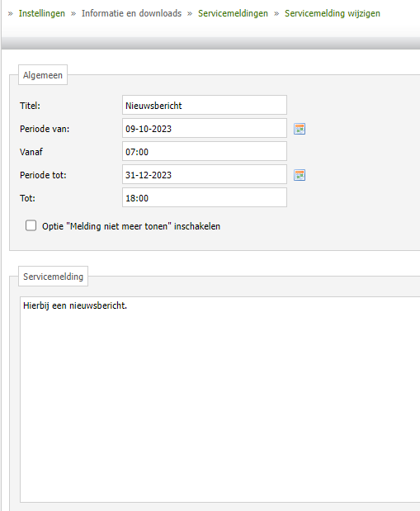Select the Servicemelding section header
Viewport: 420px width, 511px height.
click(x=53, y=277)
